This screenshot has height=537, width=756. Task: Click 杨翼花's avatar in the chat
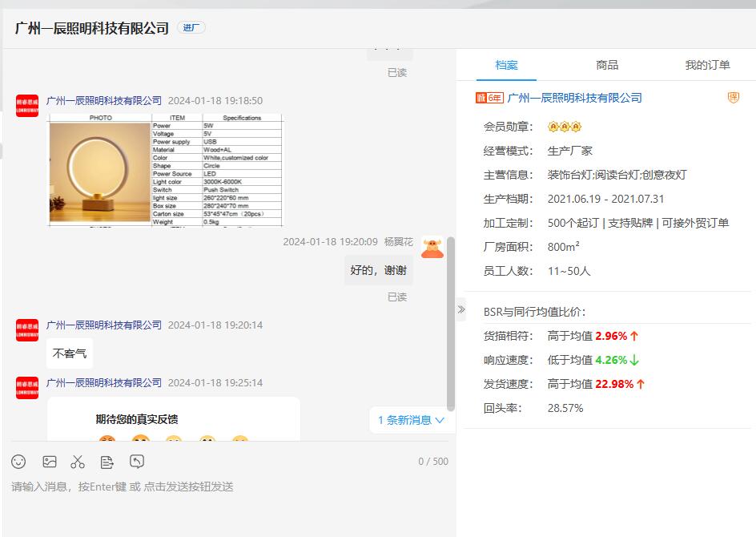432,248
